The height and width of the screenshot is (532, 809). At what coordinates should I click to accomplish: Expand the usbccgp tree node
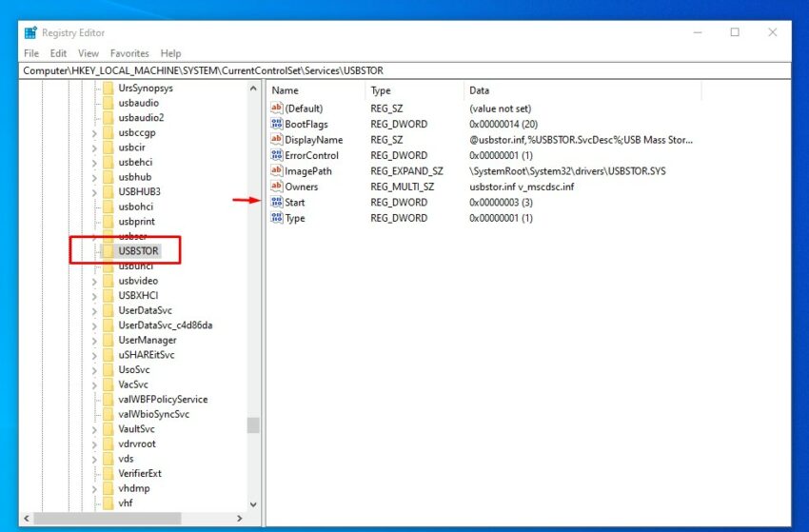(94, 133)
